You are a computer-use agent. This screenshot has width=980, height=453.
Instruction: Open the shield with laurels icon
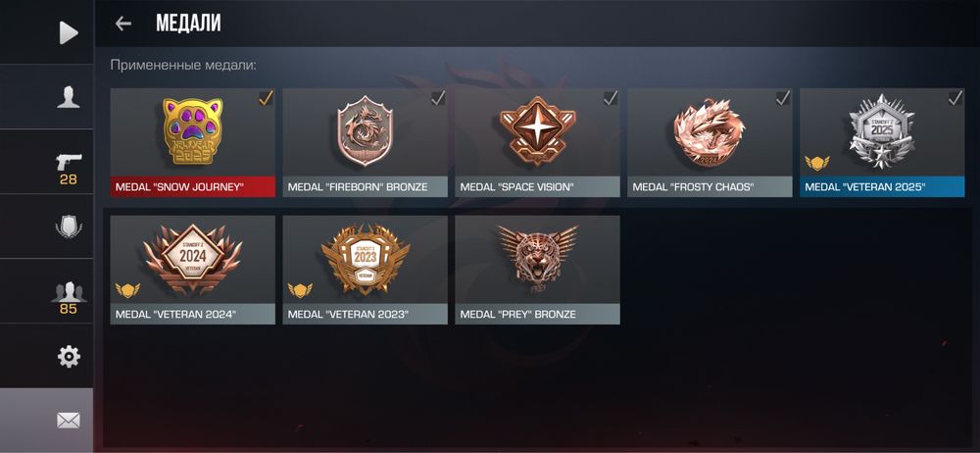pos(69,226)
